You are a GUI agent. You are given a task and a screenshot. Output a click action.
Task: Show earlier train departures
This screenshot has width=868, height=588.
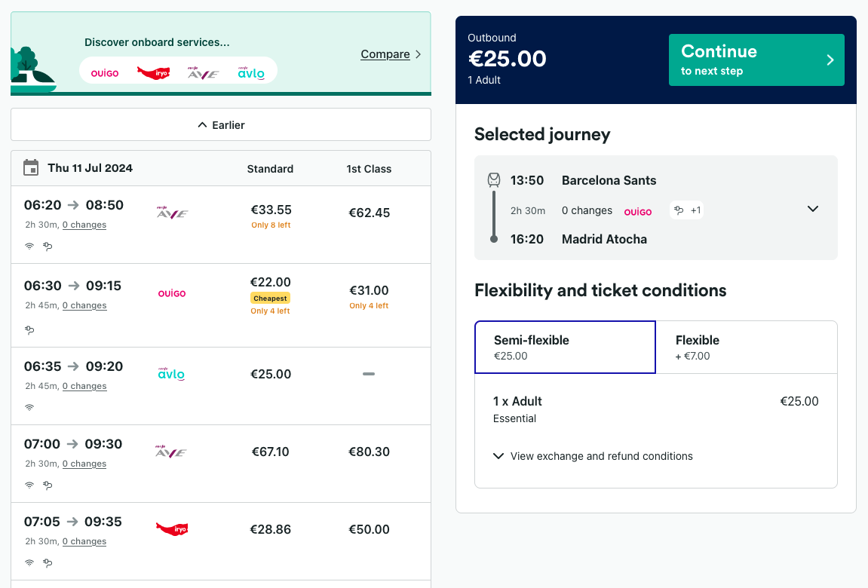pyautogui.click(x=221, y=125)
